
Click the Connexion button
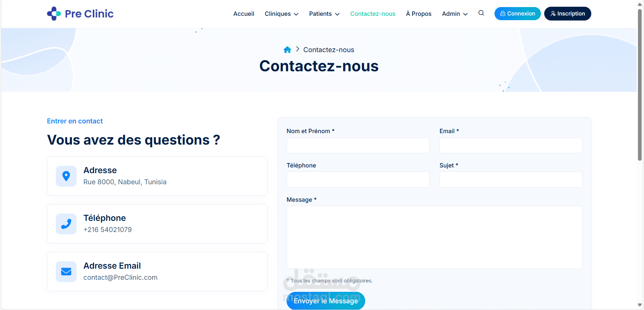pyautogui.click(x=517, y=13)
